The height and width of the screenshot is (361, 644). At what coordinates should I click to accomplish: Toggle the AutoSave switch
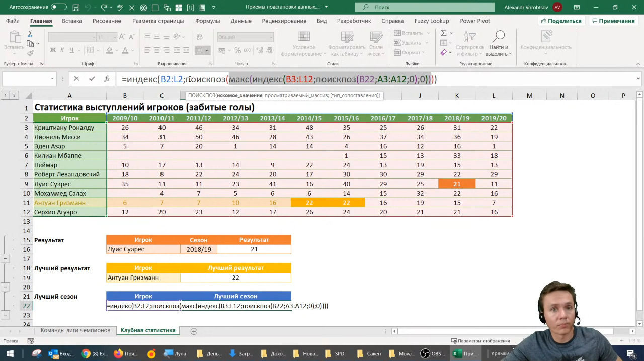click(x=58, y=7)
